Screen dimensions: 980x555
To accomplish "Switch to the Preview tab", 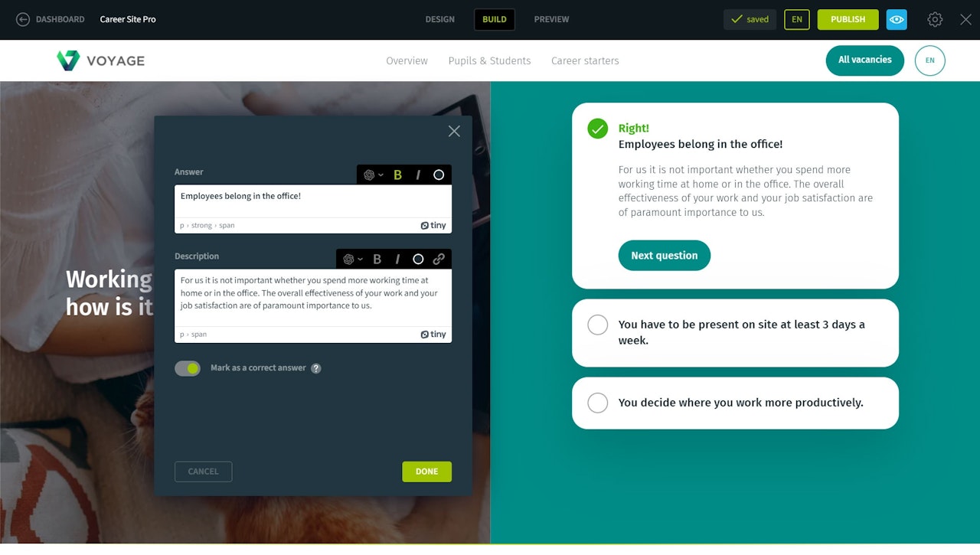I will (x=551, y=20).
